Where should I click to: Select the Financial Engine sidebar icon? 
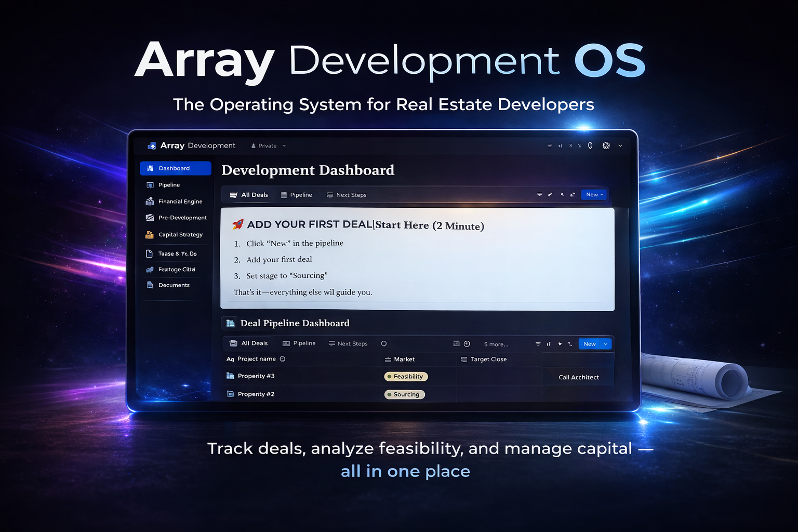coord(150,201)
